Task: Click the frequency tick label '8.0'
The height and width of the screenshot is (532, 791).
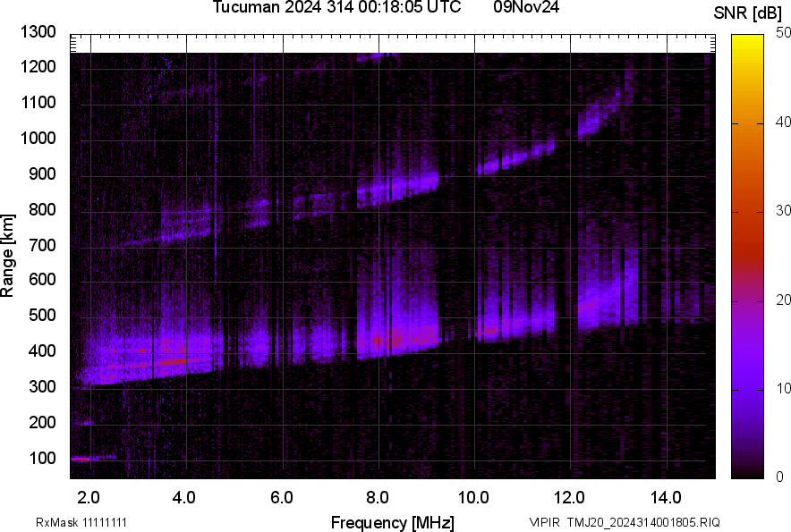Action: (x=378, y=498)
